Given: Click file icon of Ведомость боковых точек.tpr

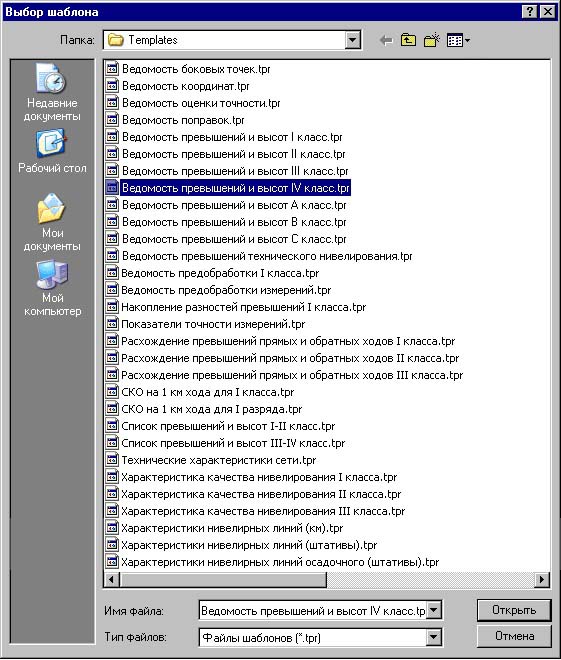Looking at the screenshot, I should tap(112, 69).
